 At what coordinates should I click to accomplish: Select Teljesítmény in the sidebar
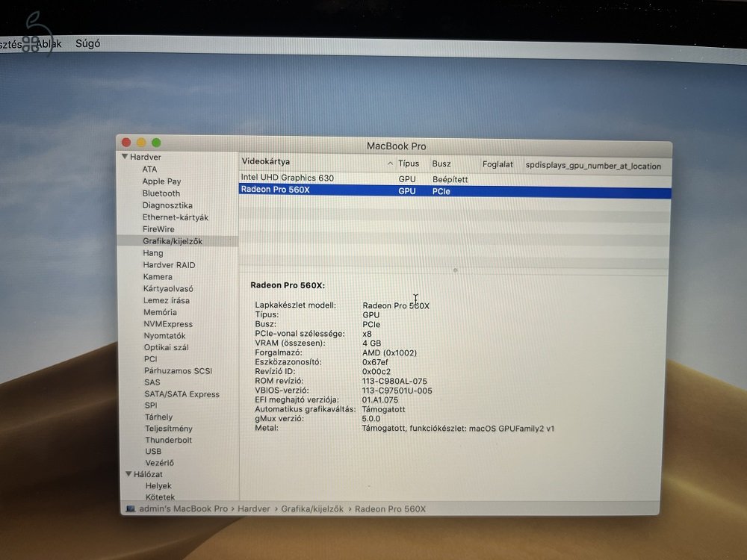(x=169, y=429)
